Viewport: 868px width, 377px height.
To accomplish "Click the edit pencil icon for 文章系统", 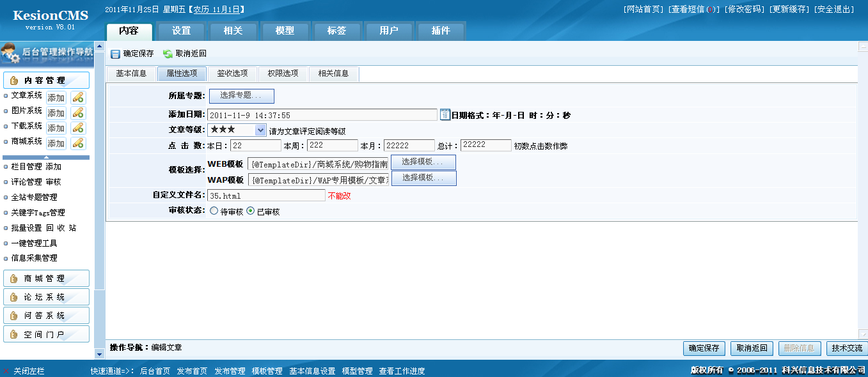I will click(78, 98).
